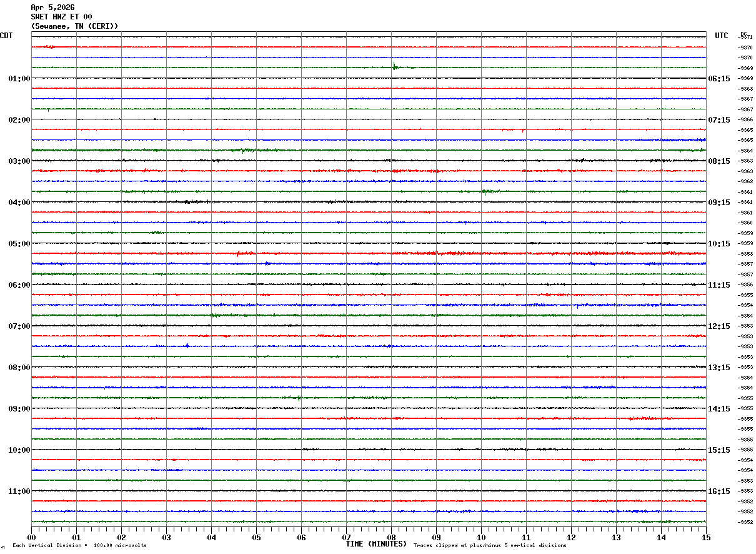Click the DC offset value -9362

coord(746,181)
